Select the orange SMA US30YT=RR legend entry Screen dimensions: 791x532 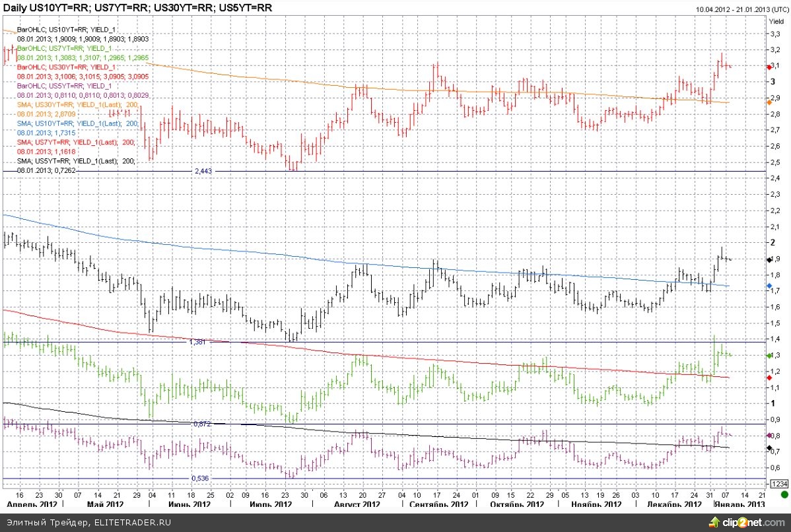(77, 105)
